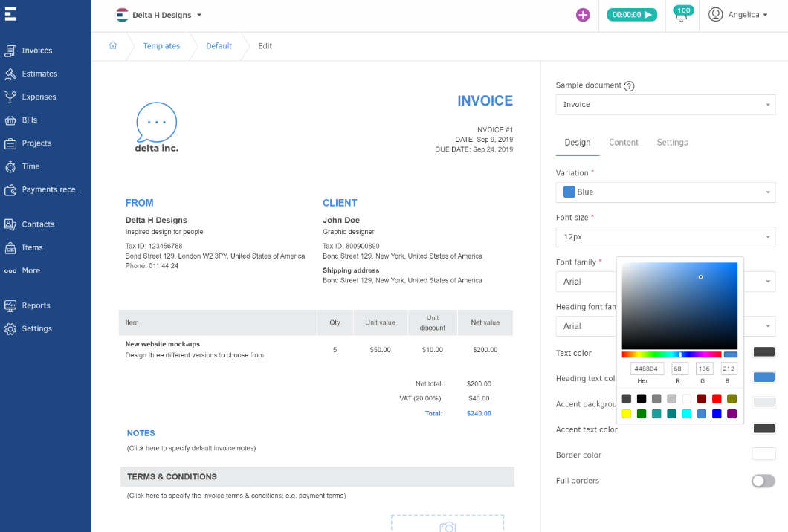Open the Angelica user menu
This screenshot has width=788, height=532.
[x=737, y=15]
